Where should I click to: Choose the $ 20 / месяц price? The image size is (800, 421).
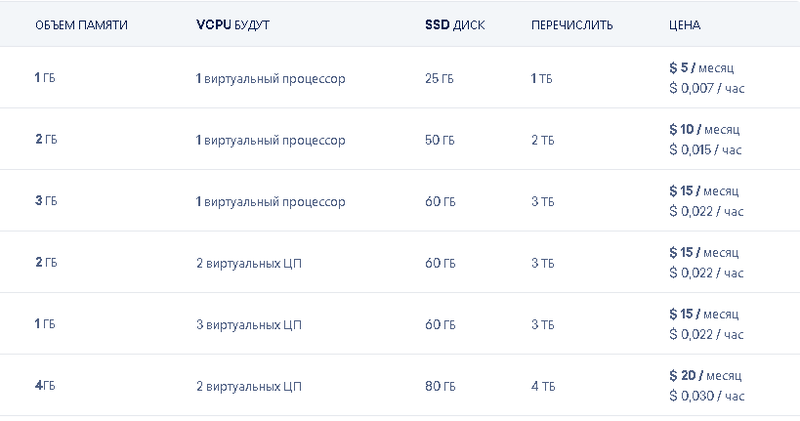(x=707, y=377)
